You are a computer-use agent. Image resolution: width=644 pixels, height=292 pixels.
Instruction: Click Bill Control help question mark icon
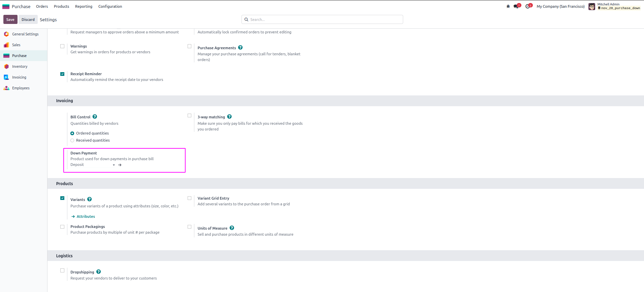pos(95,117)
